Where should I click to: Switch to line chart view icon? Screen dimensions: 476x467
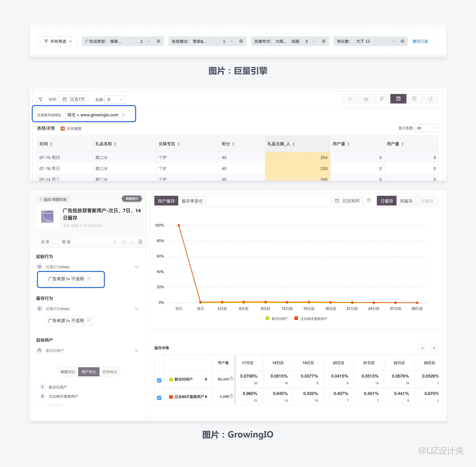350,99
